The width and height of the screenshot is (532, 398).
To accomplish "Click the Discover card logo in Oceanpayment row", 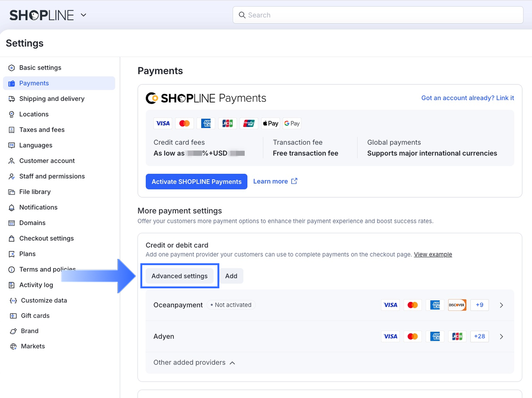I will (x=457, y=305).
